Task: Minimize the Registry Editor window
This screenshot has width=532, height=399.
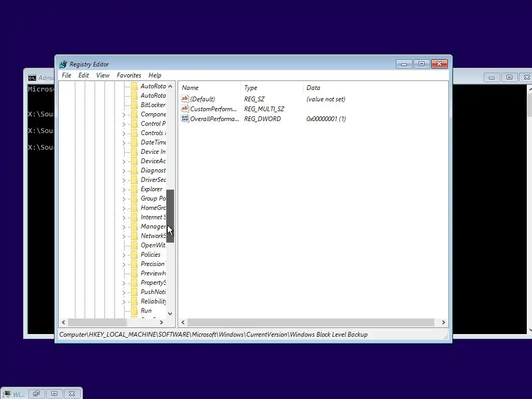Action: tap(404, 64)
